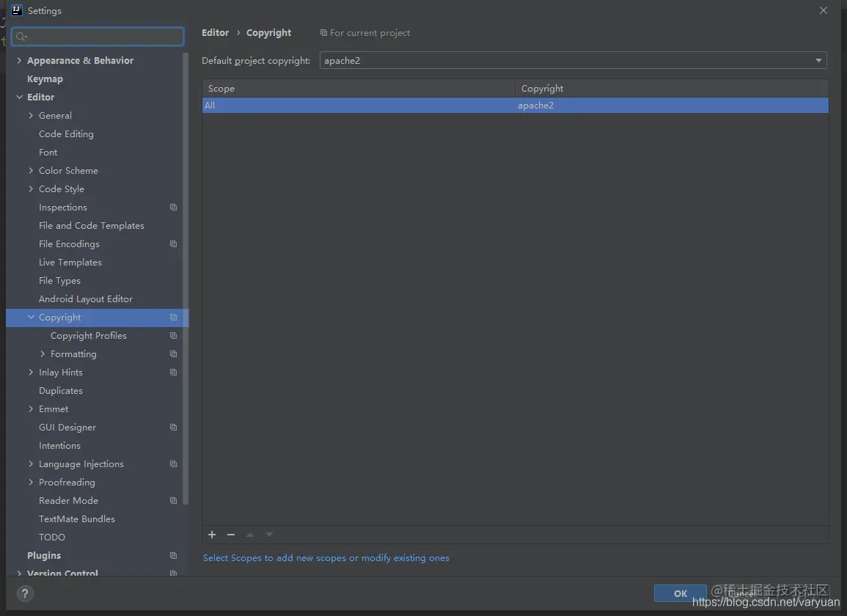The width and height of the screenshot is (847, 616).
Task: Click the OK button
Action: pyautogui.click(x=680, y=593)
